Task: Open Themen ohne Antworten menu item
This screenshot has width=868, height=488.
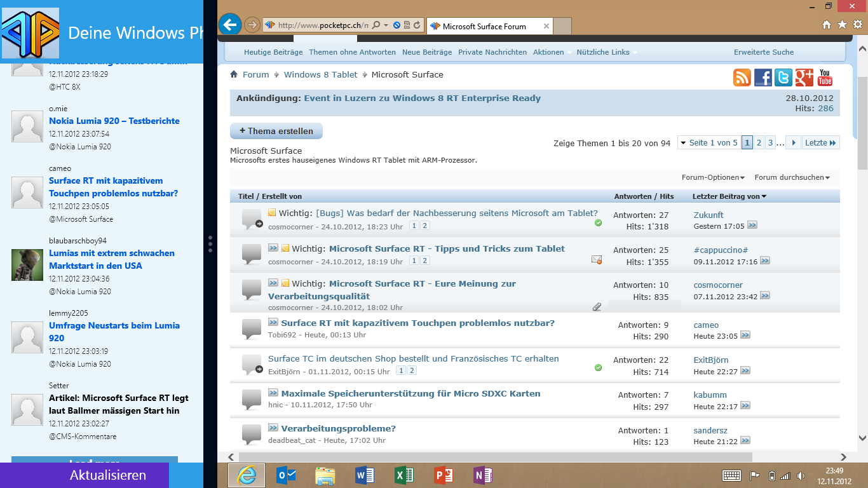Action: click(352, 52)
